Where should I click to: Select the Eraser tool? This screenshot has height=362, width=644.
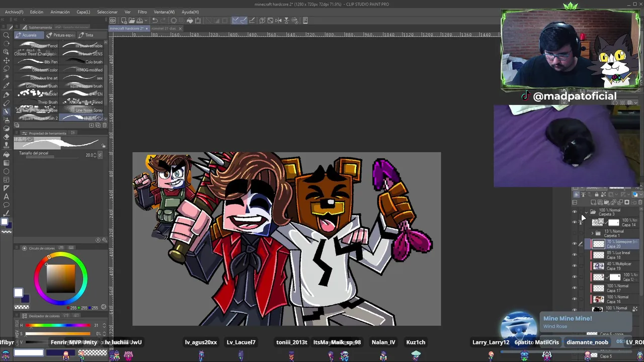[7, 136]
